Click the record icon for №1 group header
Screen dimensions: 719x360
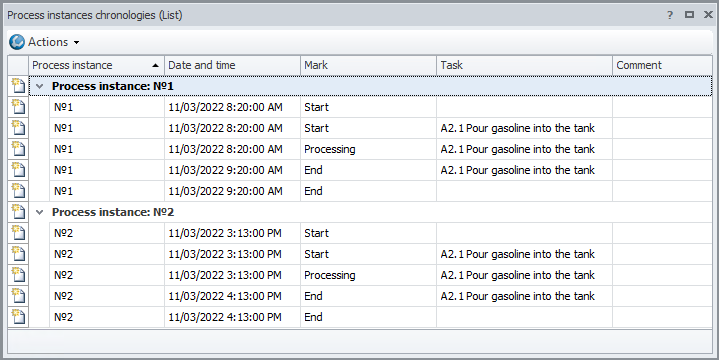[x=18, y=86]
